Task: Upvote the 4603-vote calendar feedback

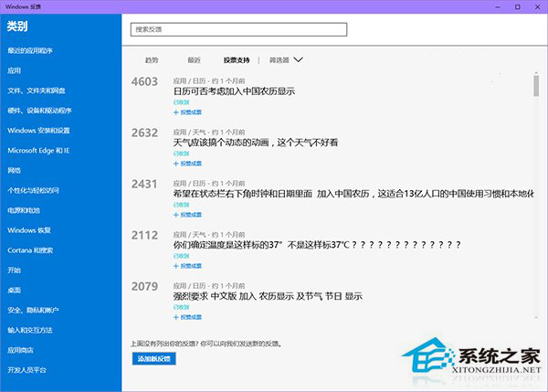Action: 187,112
